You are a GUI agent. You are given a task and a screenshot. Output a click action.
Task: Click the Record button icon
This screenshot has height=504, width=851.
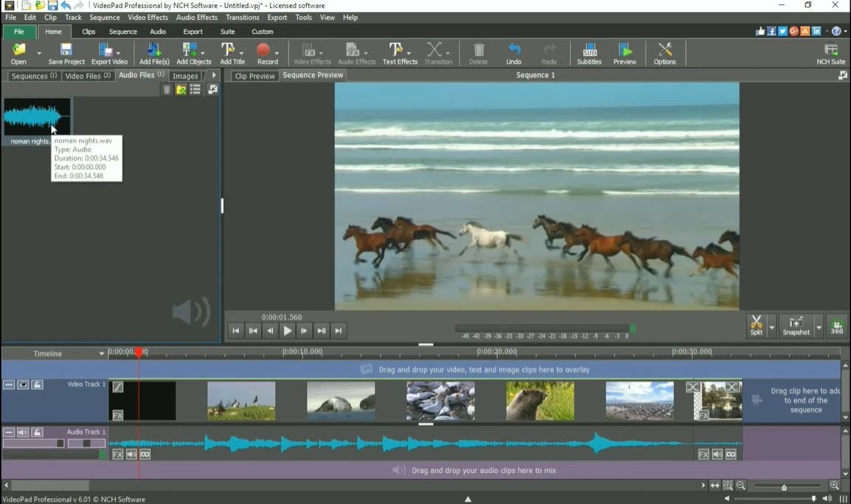pos(264,50)
